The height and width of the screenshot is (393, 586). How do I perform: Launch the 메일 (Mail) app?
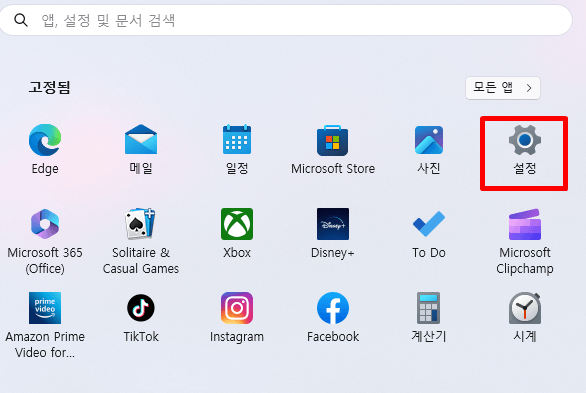point(141,140)
